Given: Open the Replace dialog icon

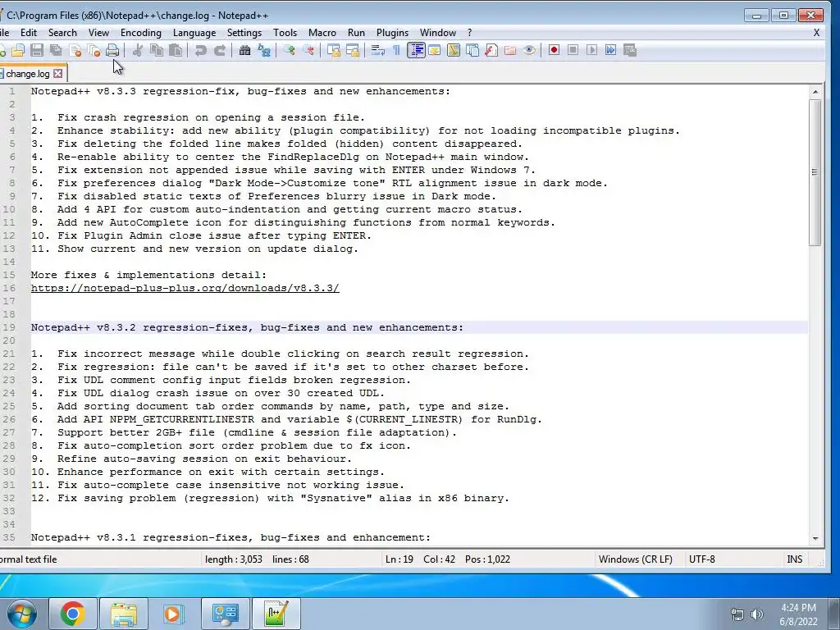Looking at the screenshot, I should [x=264, y=50].
